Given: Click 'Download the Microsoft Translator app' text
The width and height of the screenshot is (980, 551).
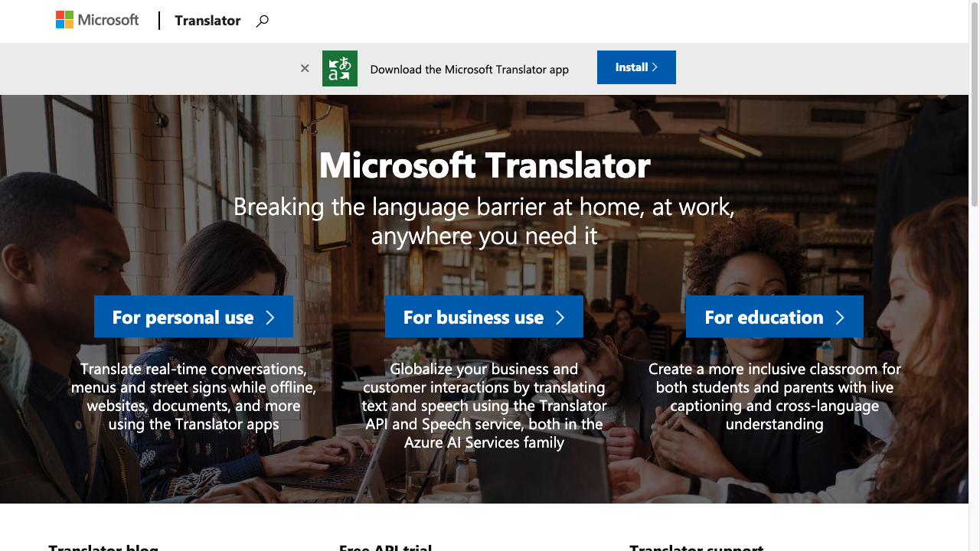Looking at the screenshot, I should click(x=469, y=69).
